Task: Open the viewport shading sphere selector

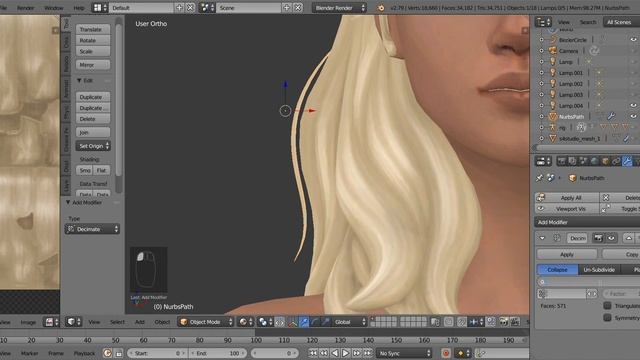Action: (246, 322)
